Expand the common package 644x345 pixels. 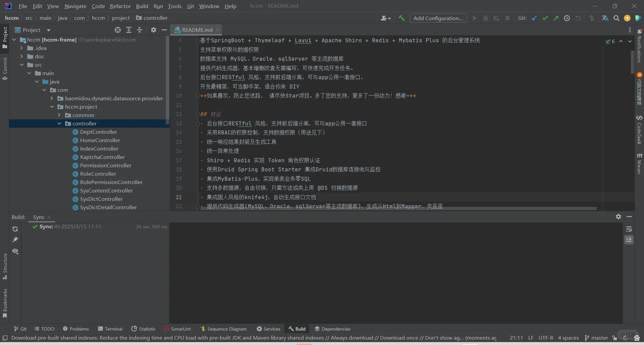59,115
